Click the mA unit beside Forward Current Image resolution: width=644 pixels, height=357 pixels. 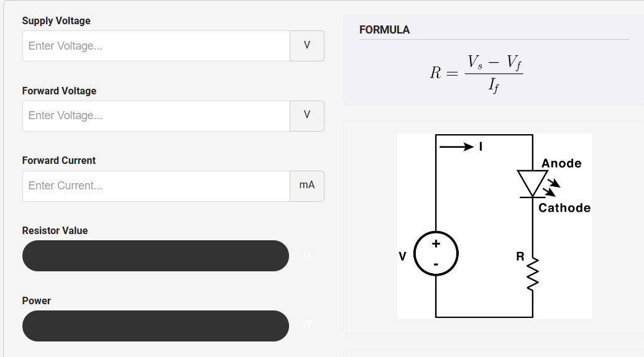tap(307, 186)
